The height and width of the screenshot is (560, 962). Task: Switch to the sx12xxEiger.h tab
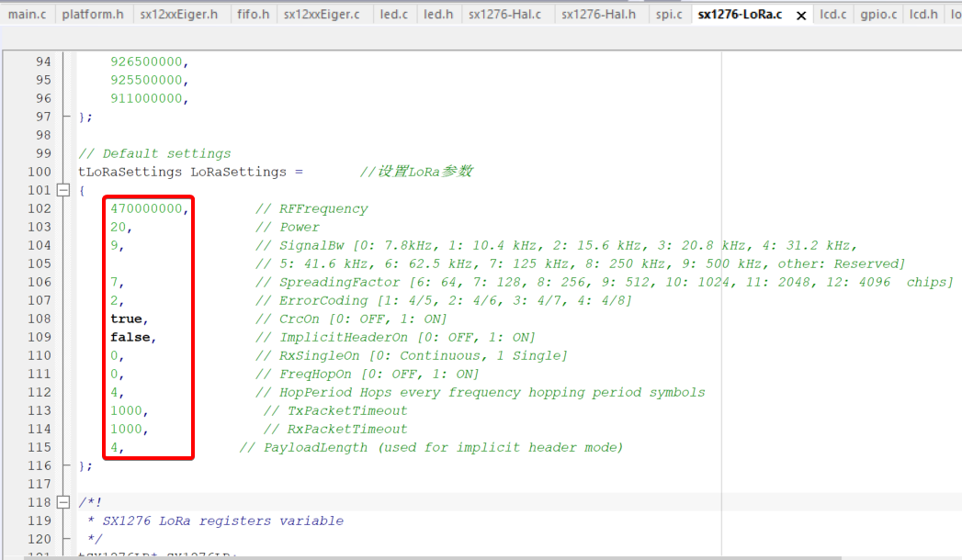click(179, 15)
